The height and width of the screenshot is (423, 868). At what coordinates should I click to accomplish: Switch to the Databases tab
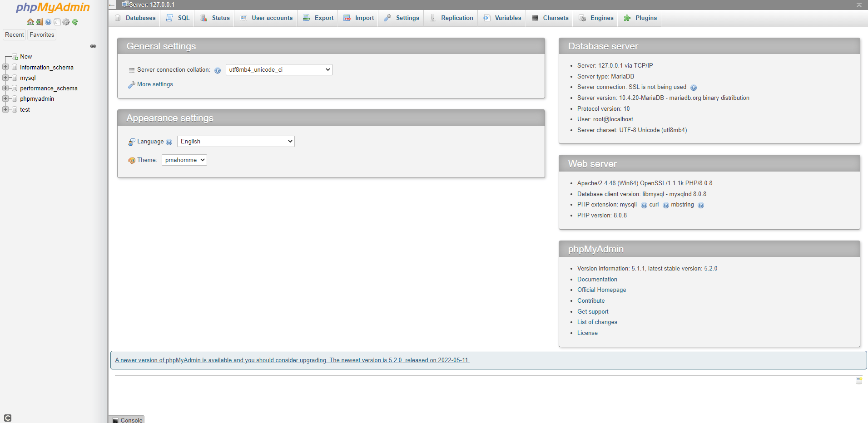point(135,18)
